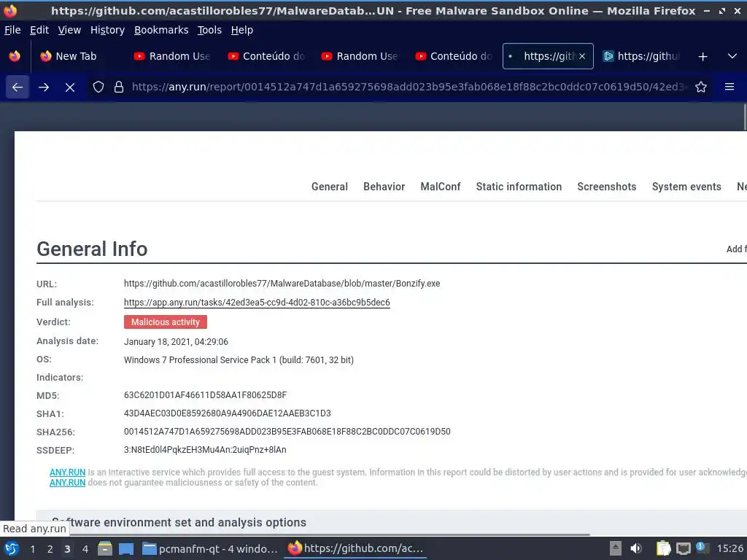Image resolution: width=747 pixels, height=560 pixels.
Task: Open clipboard manager tray icon
Action: click(663, 548)
